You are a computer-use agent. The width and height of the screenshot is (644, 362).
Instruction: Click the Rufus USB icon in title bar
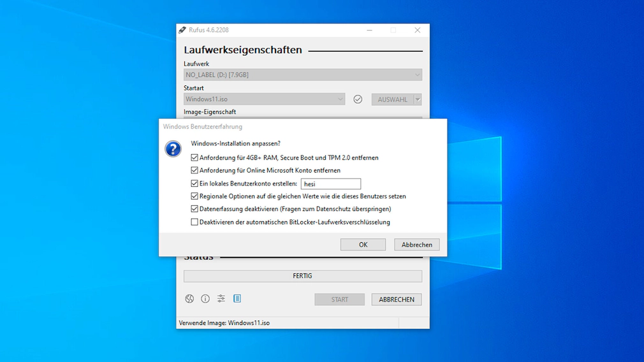(x=182, y=30)
